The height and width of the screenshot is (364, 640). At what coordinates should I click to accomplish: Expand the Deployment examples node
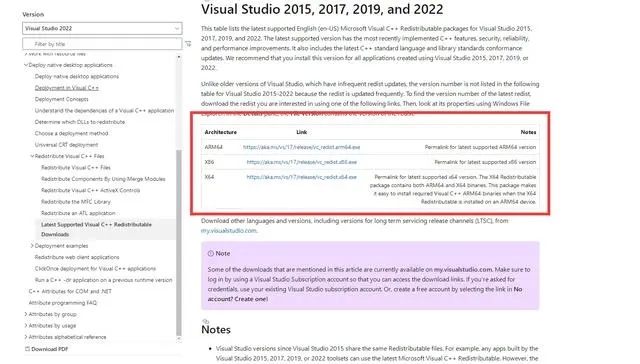click(x=32, y=246)
